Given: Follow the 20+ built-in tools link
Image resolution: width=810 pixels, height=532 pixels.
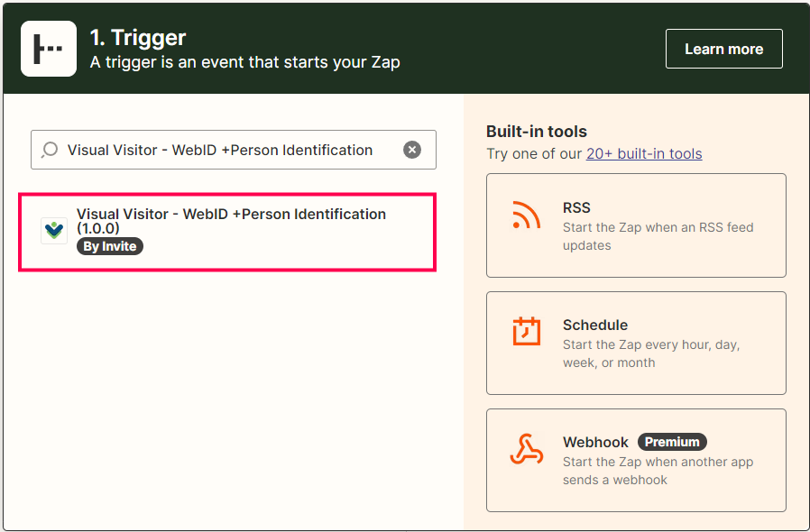Looking at the screenshot, I should click(644, 154).
